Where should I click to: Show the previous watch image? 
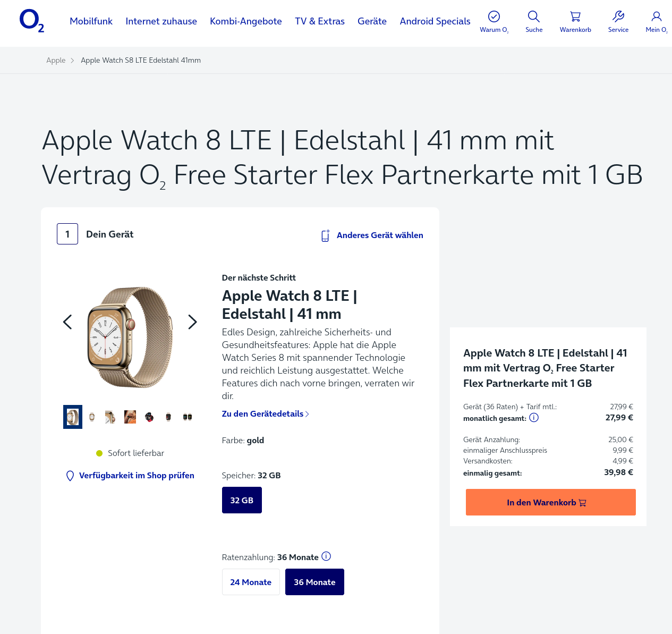(x=67, y=322)
